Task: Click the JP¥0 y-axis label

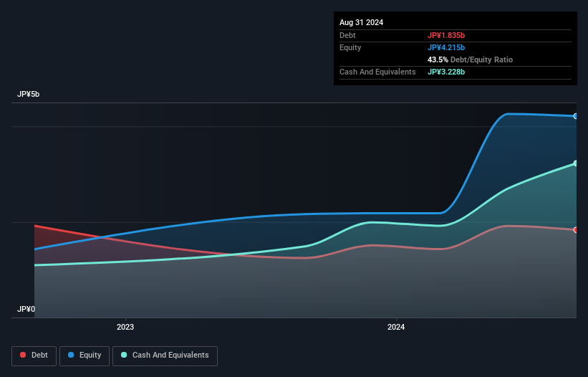Action: (26, 309)
